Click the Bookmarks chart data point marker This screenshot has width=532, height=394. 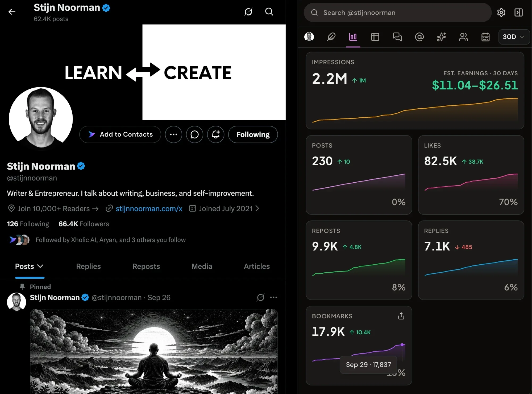click(402, 344)
